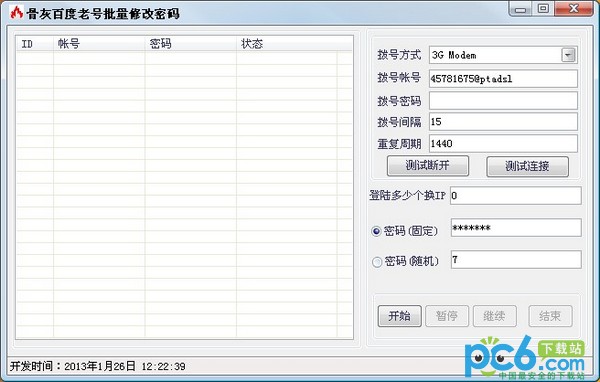Click the 3G Modem combo box text
This screenshot has width=600, height=382.
tap(454, 55)
